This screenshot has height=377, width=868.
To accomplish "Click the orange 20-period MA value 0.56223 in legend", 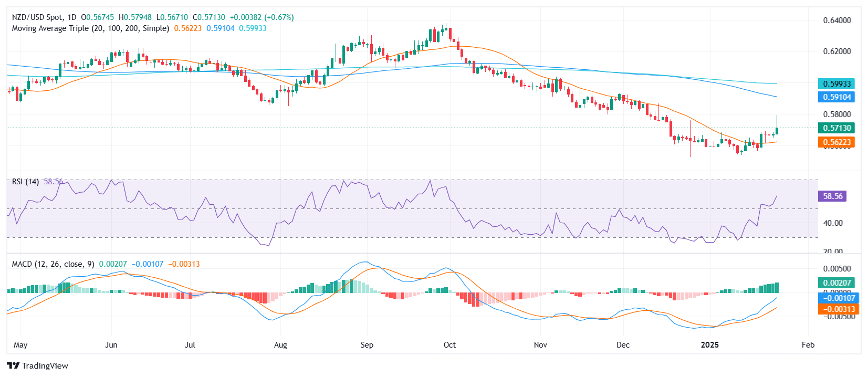I will (x=188, y=28).
